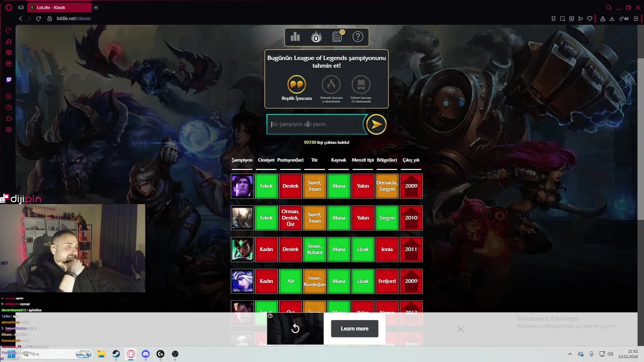
Task: Click the search tabs magnifier icon
Action: tap(609, 8)
